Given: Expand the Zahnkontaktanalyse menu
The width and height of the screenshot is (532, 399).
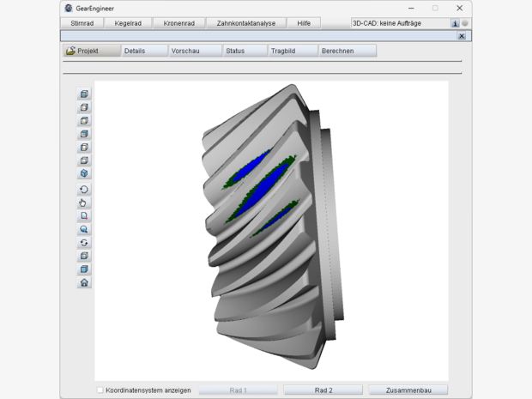Looking at the screenshot, I should tap(245, 23).
